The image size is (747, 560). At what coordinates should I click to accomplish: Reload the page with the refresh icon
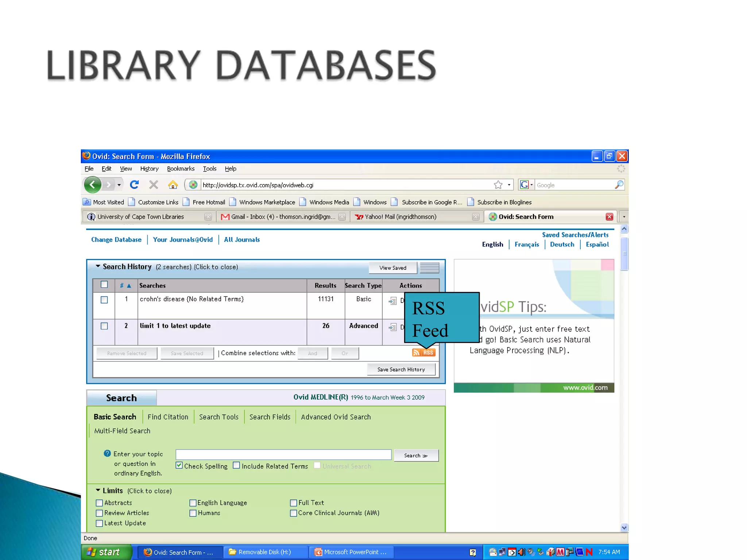(134, 185)
